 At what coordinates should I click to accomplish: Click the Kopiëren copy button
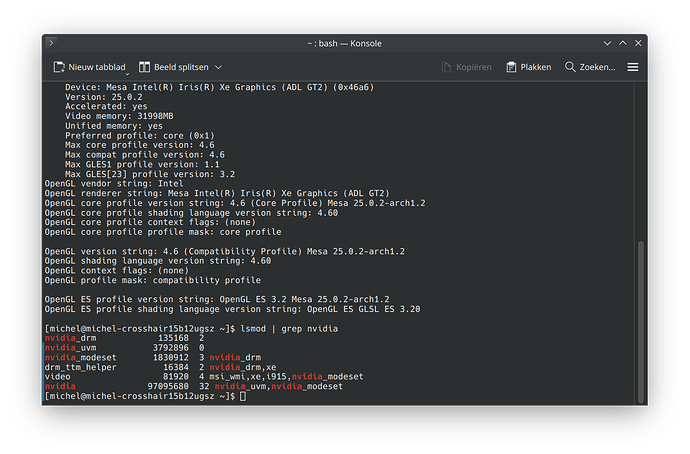point(466,67)
